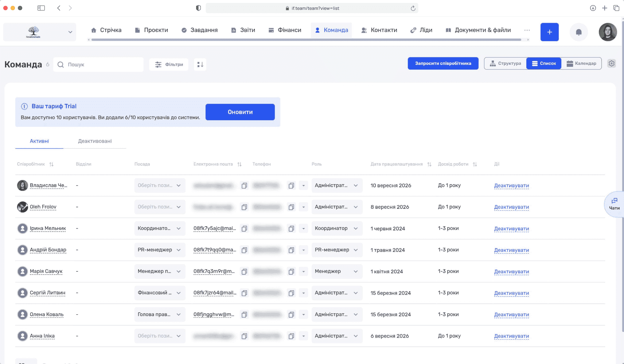Click Запросити співробітника button

coord(443,63)
